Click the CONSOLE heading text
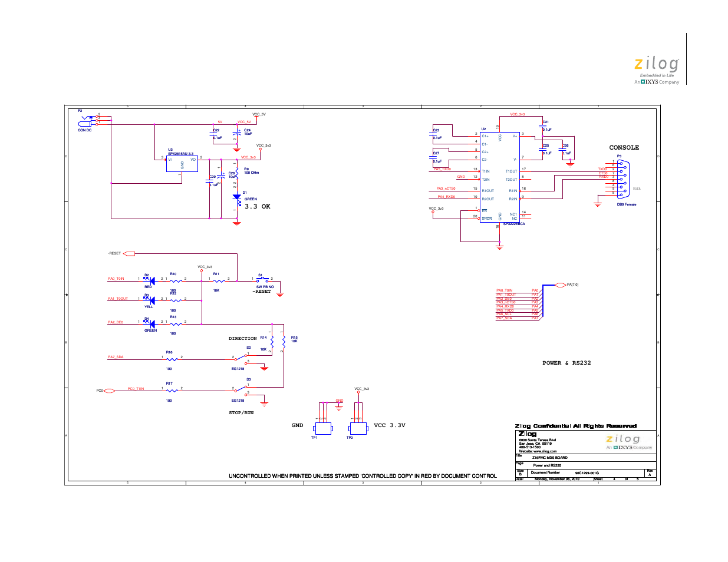 (x=624, y=148)
